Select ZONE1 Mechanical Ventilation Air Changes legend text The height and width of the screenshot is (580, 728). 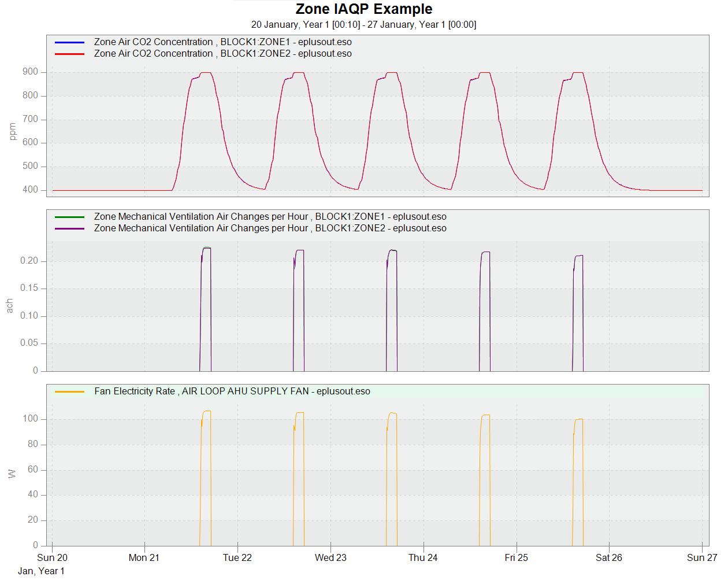click(270, 217)
